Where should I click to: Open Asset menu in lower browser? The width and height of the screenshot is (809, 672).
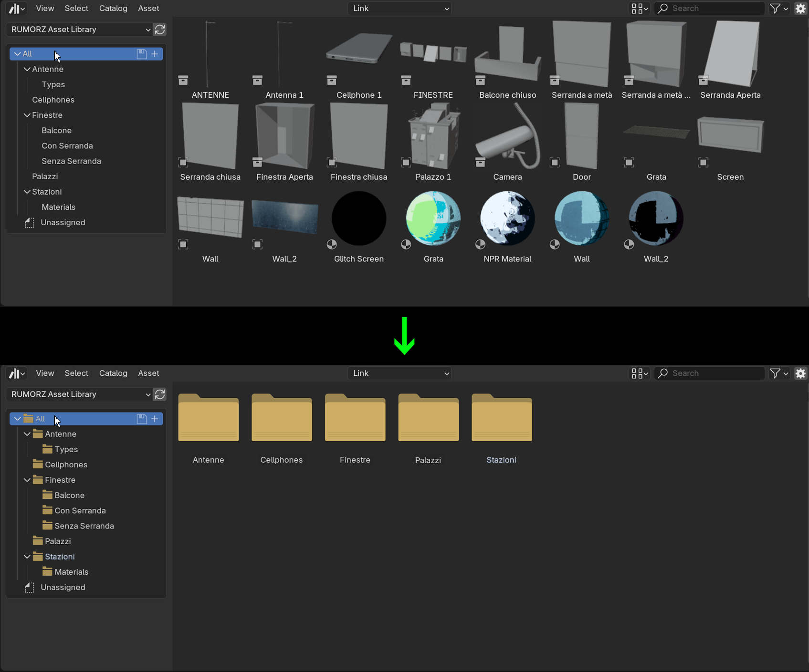point(148,373)
